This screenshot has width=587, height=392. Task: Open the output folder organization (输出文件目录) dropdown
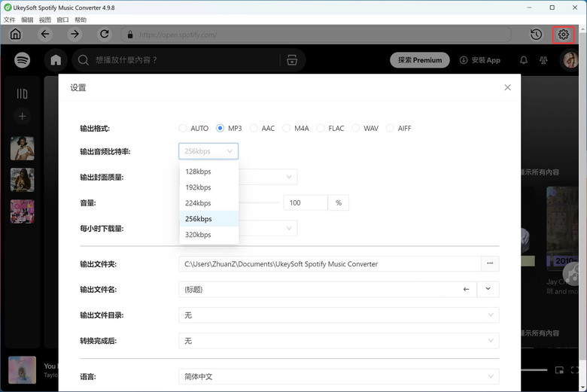tap(339, 315)
